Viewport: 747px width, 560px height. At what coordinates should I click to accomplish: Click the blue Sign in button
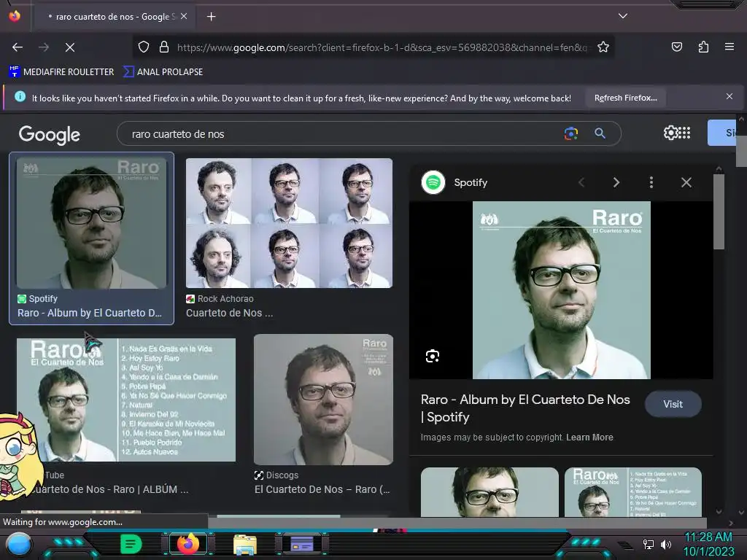click(x=721, y=133)
